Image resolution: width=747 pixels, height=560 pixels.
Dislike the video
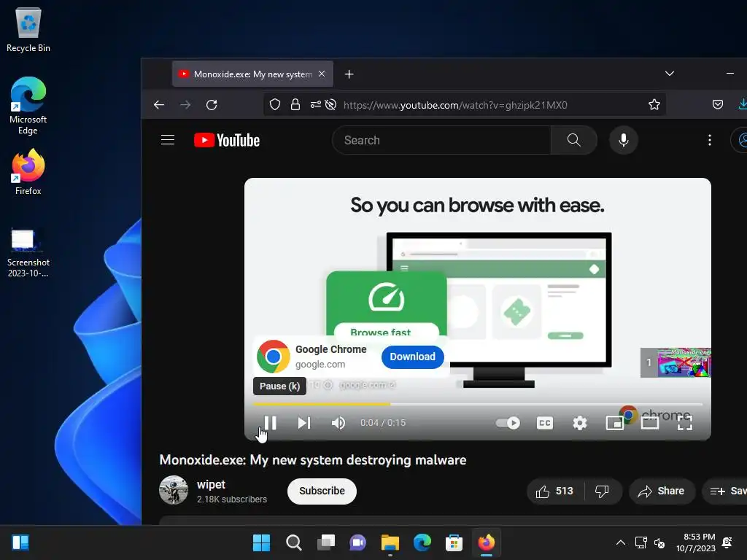coord(602,491)
